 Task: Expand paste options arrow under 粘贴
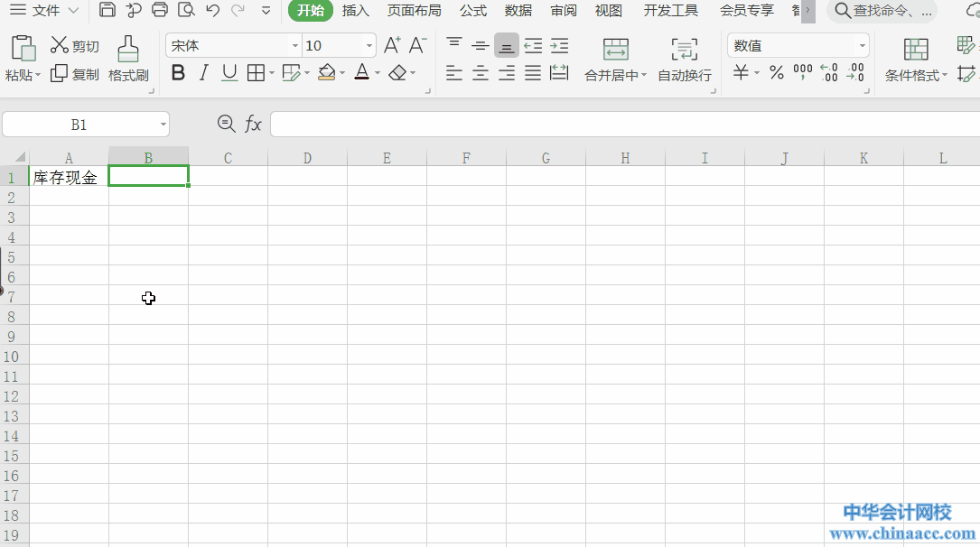coord(38,76)
